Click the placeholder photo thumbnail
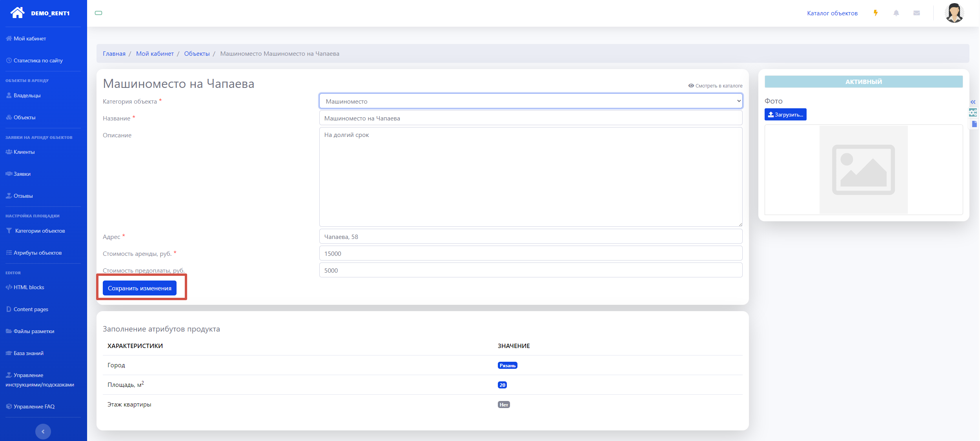The image size is (980, 441). [x=863, y=169]
